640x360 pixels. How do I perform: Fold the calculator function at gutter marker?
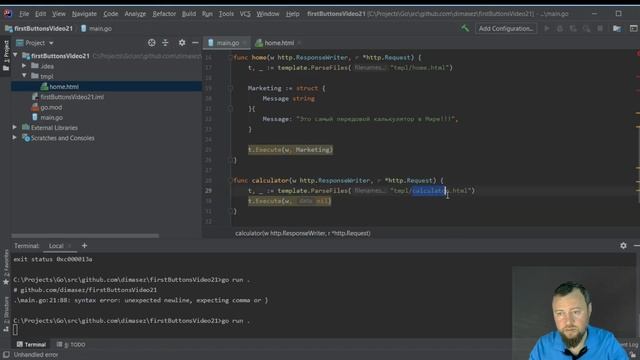[x=230, y=180]
